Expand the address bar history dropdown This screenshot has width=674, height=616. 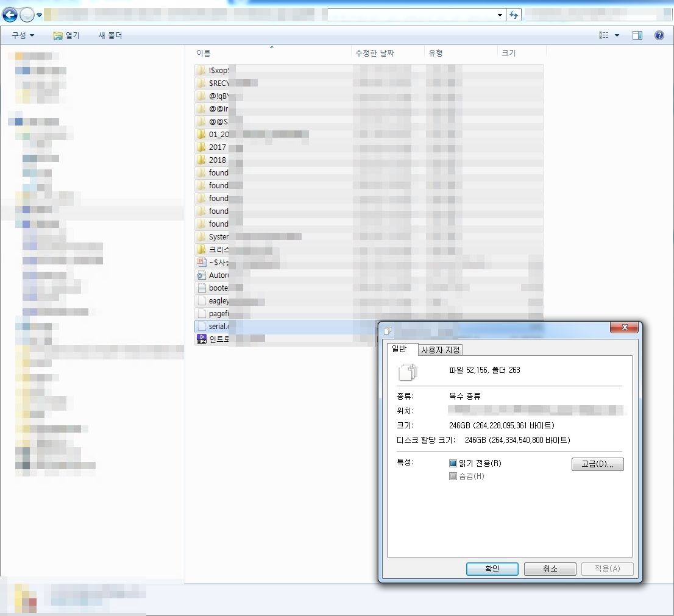click(x=500, y=15)
